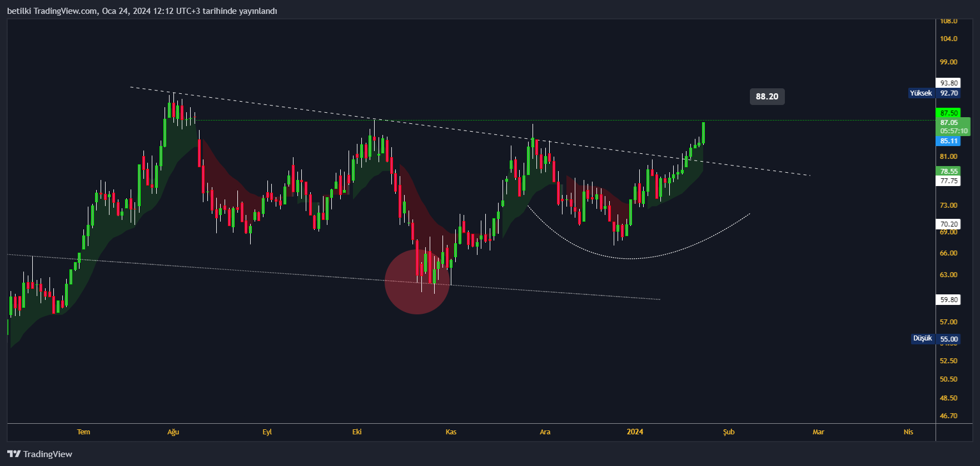The height and width of the screenshot is (466, 980).
Task: Click the 81.00 price scale value
Action: (x=949, y=157)
